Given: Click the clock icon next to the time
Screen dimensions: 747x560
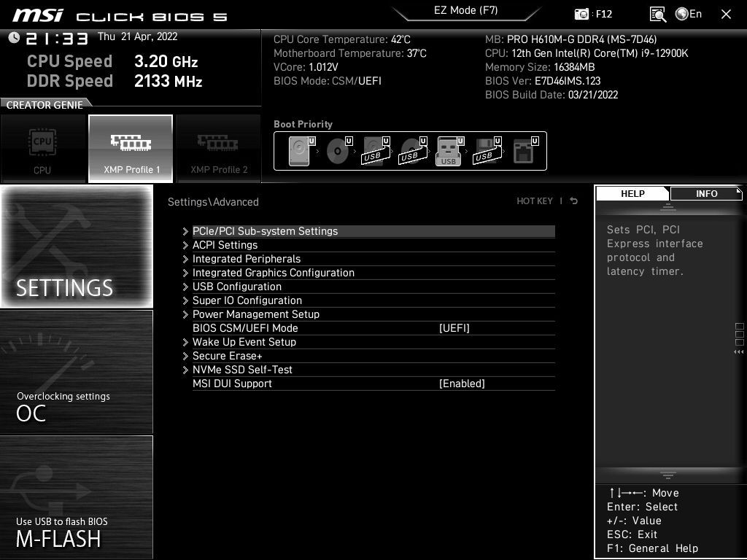Looking at the screenshot, I should tap(14, 37).
